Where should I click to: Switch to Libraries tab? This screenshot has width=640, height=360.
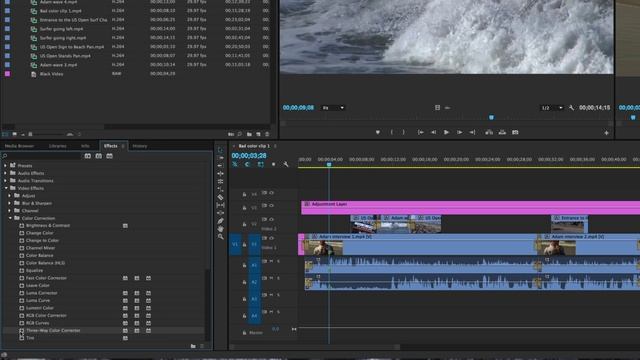click(x=58, y=146)
